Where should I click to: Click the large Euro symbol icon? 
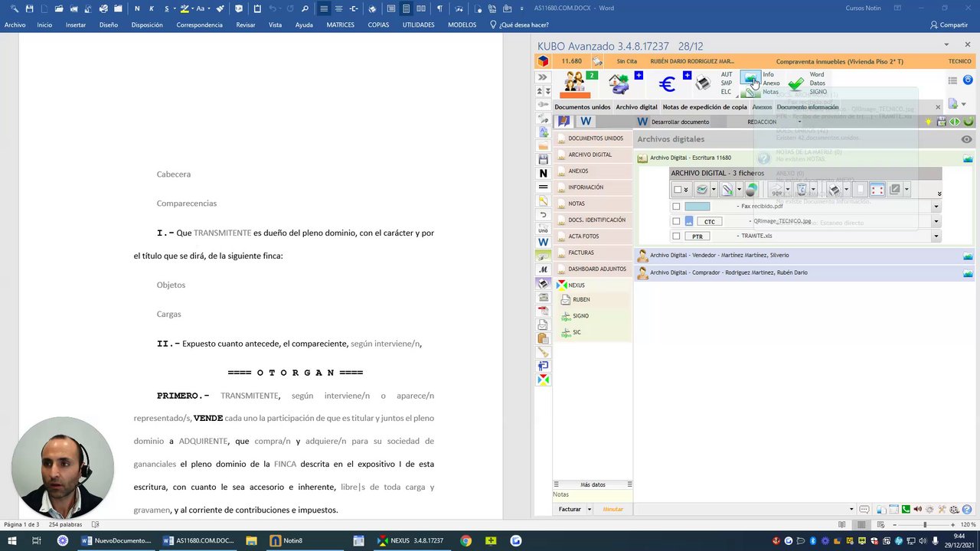[667, 83]
